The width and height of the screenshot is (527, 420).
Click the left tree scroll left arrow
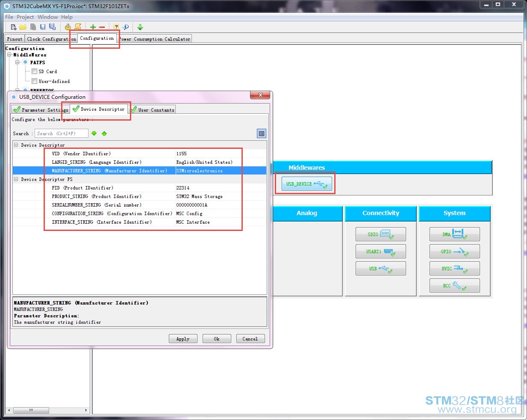click(9, 410)
